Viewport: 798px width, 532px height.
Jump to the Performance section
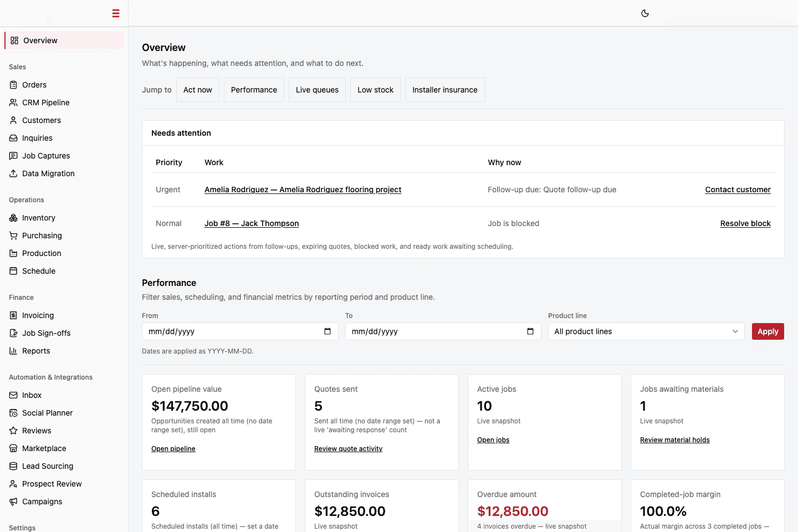pos(254,90)
